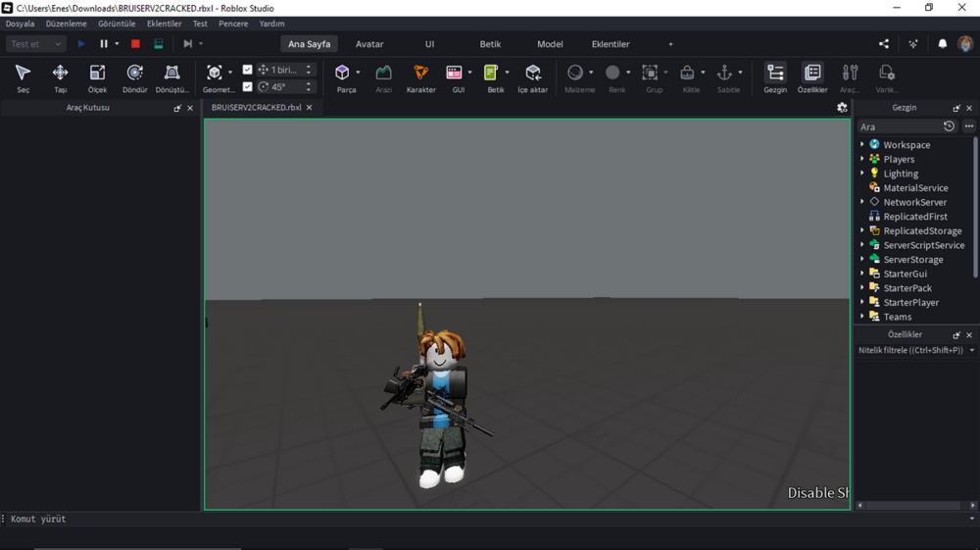Open explorer more options (...) button
Screen dimensions: 980x550
point(969,126)
